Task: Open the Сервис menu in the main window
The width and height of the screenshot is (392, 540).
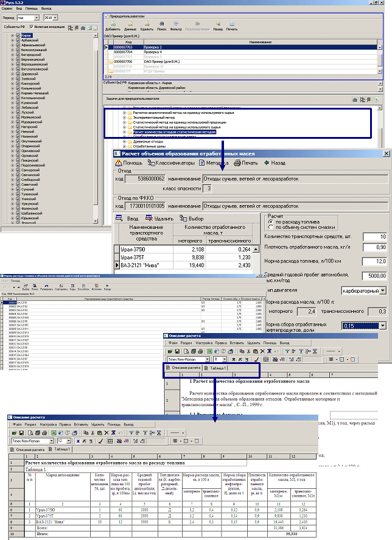Action: [x=6, y=8]
